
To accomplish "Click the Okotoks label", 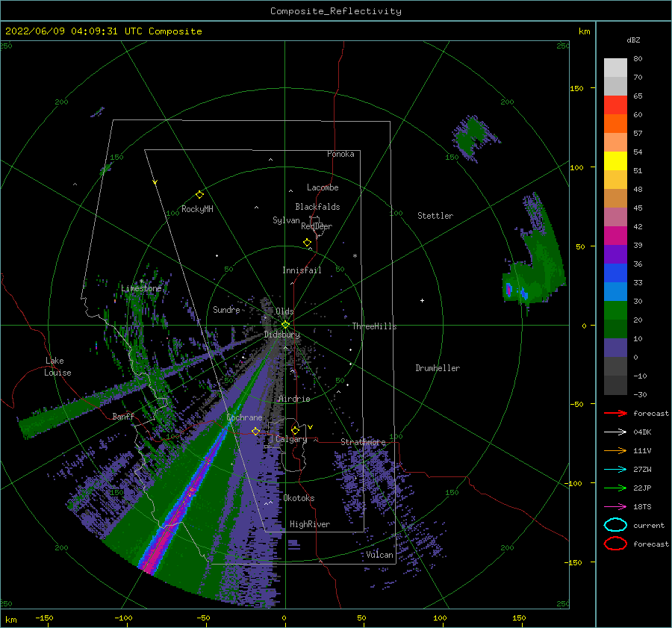I will (x=299, y=498).
